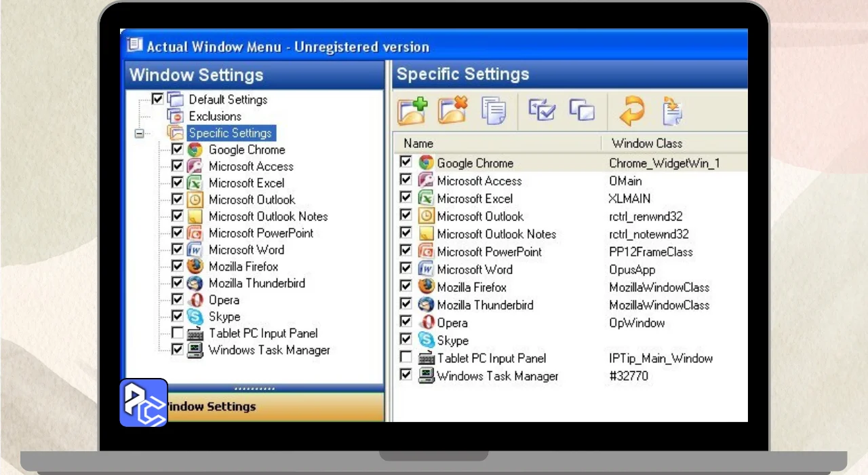This screenshot has height=475, width=868.
Task: Click the rctrl_renwnd32 window class cell
Action: coord(646,216)
